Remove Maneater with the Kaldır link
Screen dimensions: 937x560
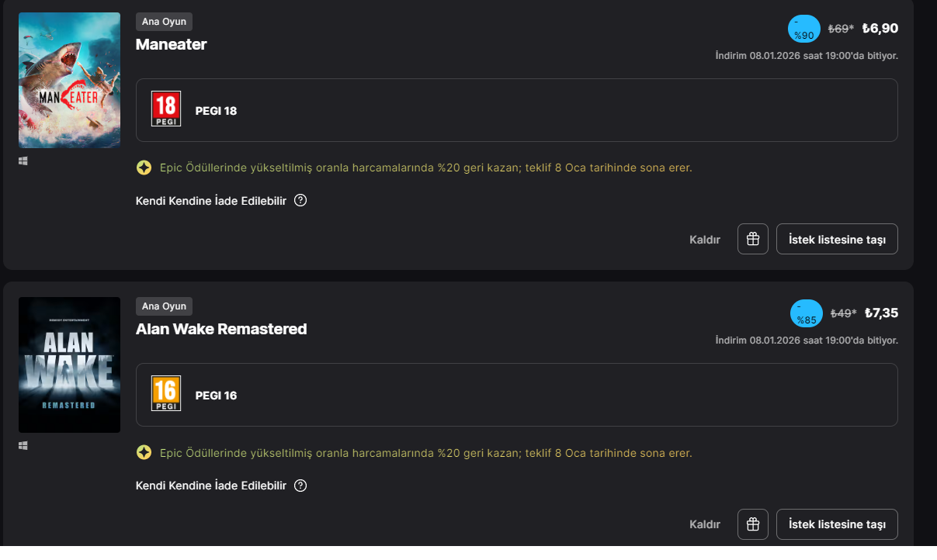(x=705, y=240)
